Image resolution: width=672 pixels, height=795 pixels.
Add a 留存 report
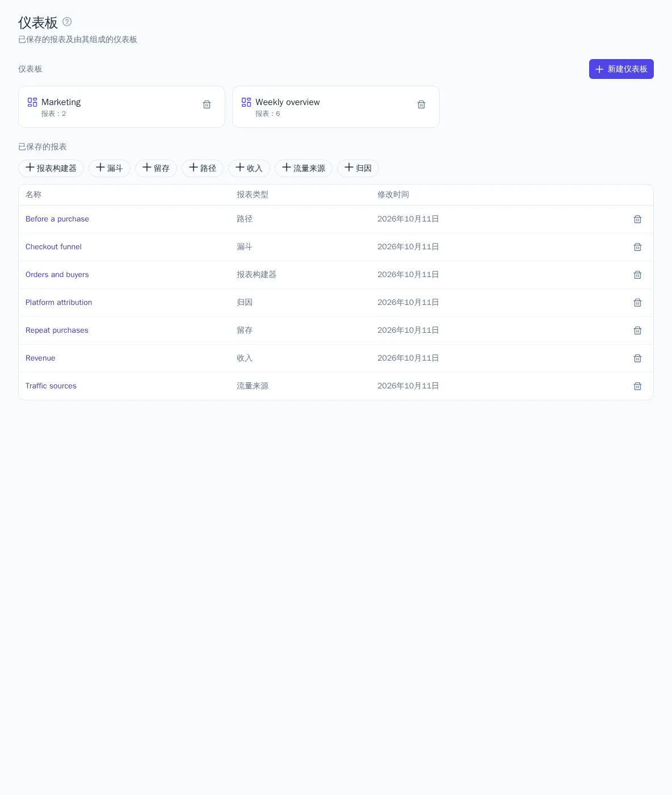tap(156, 168)
